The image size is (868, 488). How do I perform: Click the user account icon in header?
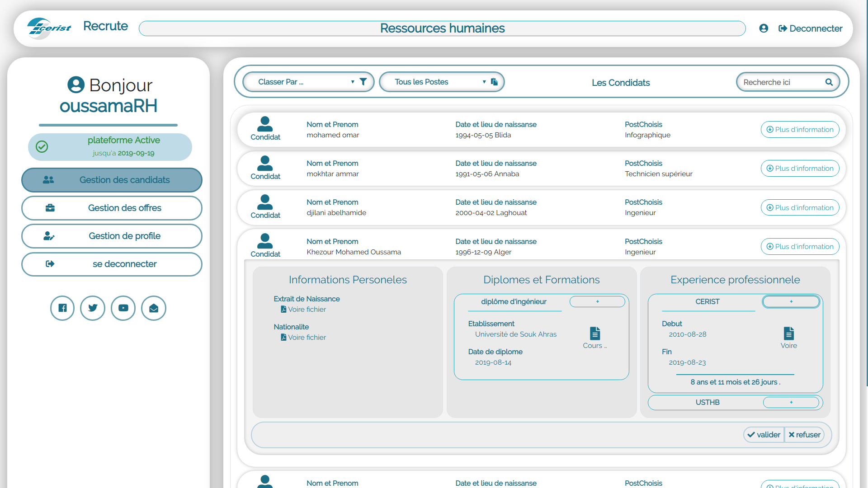764,28
